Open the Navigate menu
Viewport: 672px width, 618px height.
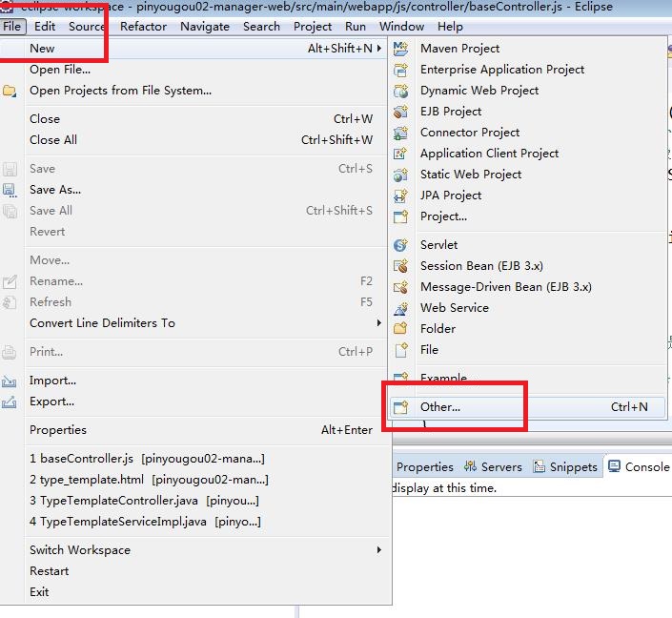pos(205,27)
